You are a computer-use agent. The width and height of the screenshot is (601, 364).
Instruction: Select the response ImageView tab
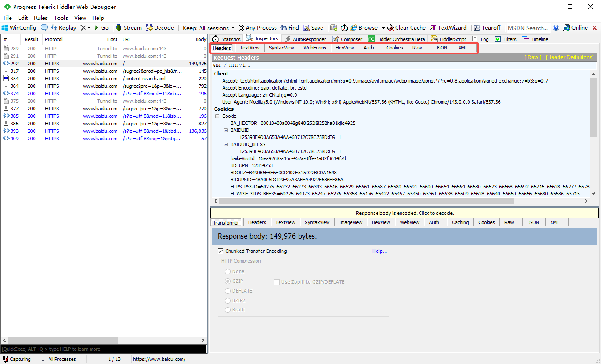click(x=351, y=222)
